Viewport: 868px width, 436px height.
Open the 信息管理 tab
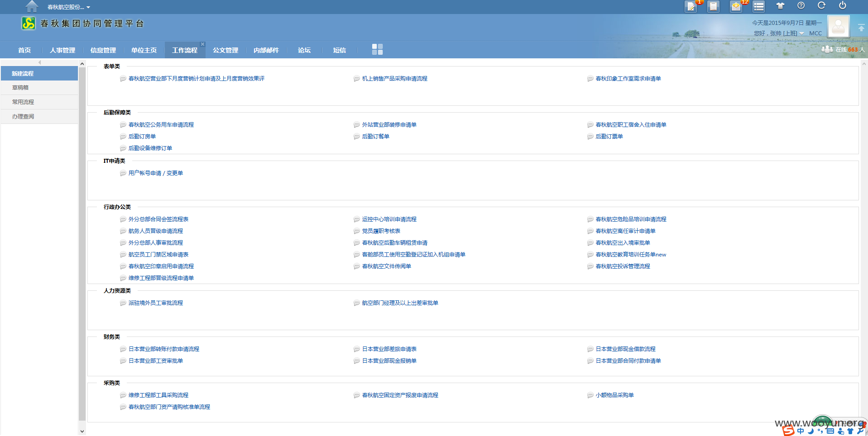coord(103,50)
